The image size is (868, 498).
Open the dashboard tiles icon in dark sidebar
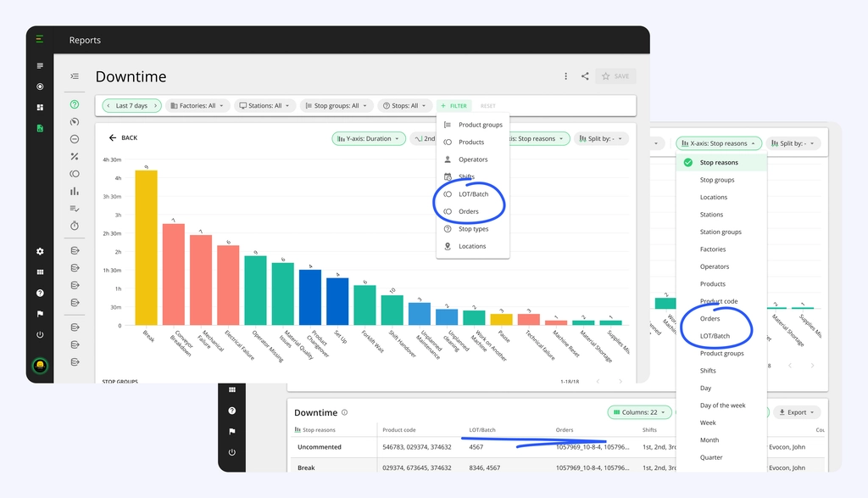coord(40,108)
